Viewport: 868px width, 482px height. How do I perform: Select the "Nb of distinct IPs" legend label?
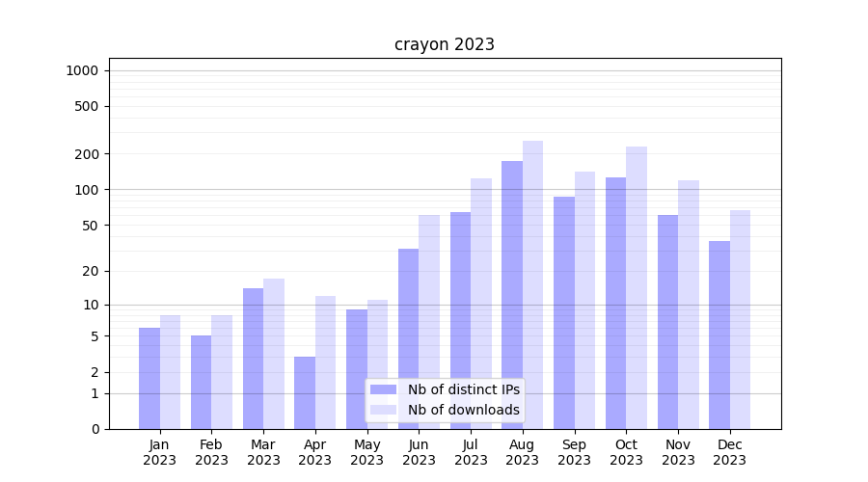tap(463, 389)
